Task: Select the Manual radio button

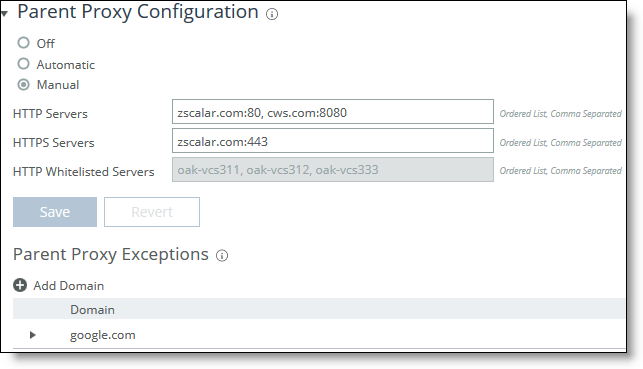Action: coord(23,84)
